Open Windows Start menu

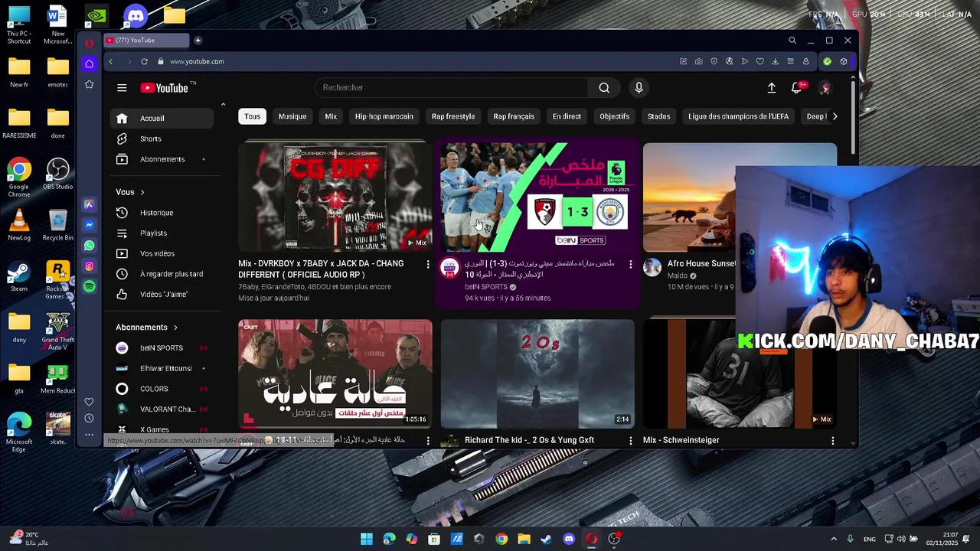[367, 539]
